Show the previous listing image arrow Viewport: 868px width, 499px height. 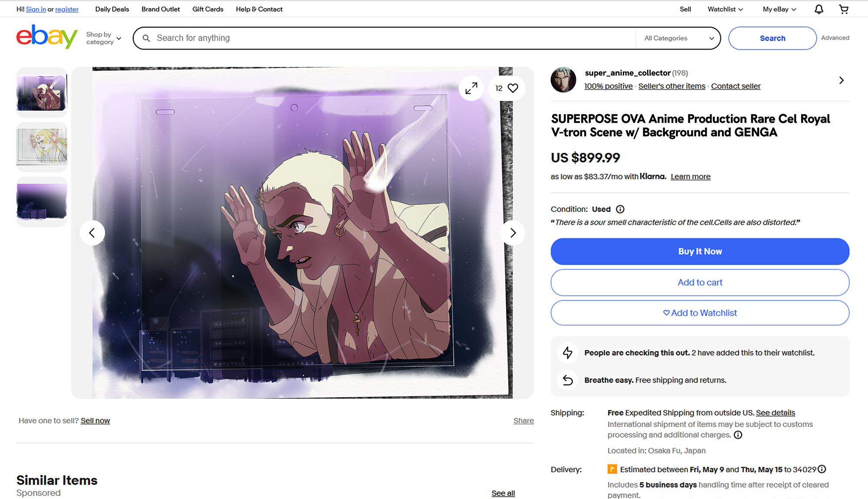tap(92, 233)
